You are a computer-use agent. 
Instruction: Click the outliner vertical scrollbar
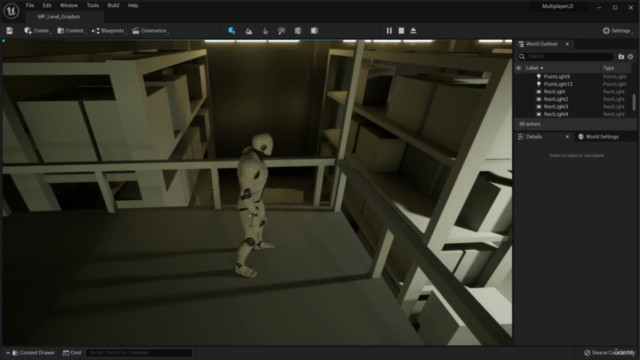634,102
